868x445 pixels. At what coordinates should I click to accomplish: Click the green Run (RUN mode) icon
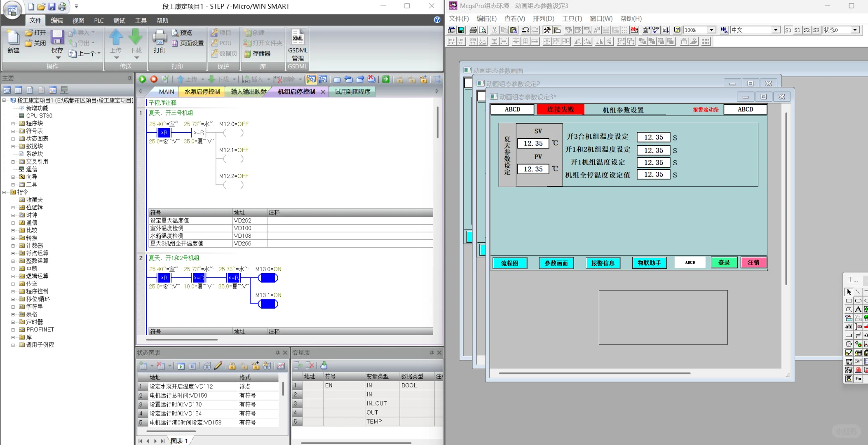point(143,79)
